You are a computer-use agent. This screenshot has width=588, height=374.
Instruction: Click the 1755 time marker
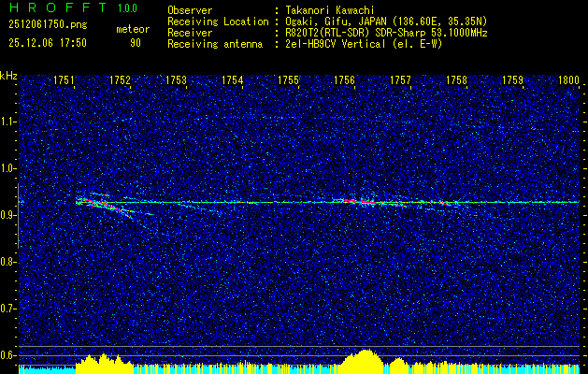click(288, 79)
